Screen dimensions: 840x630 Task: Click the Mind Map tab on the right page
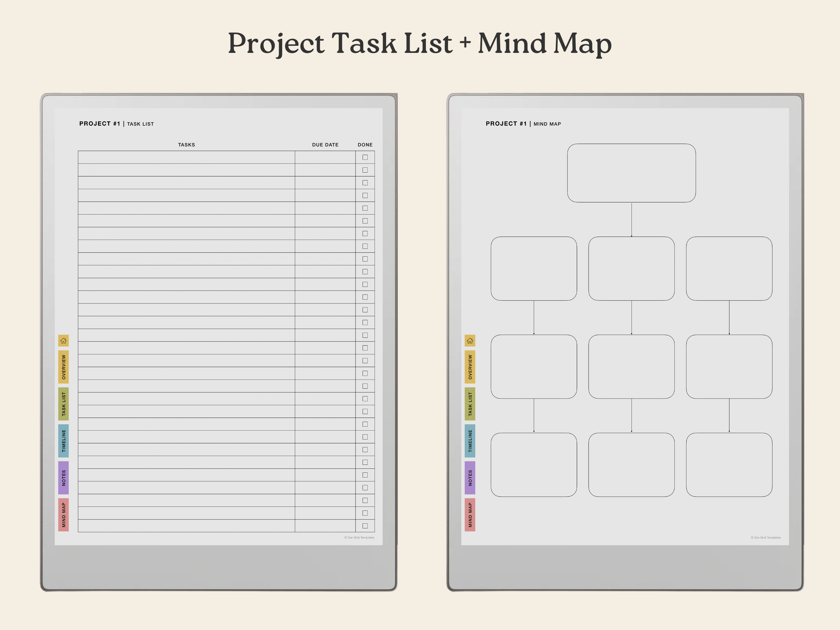point(470,514)
